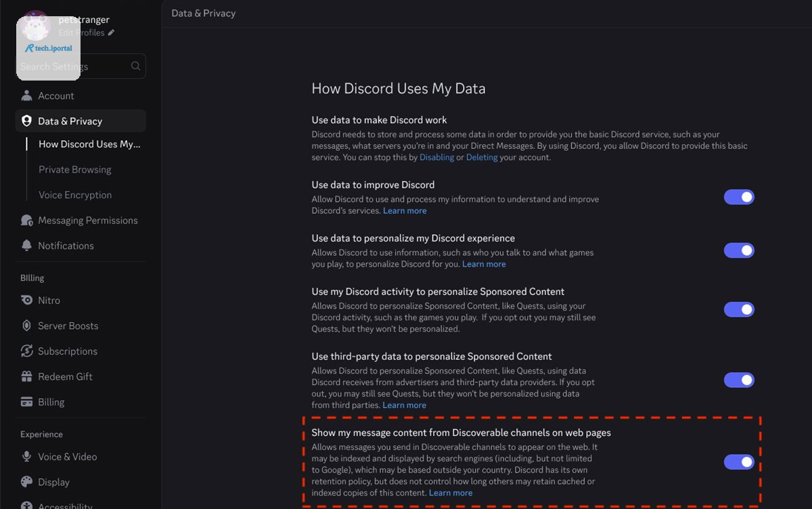This screenshot has width=812, height=509.
Task: Click Edit Profiles link
Action: pyautogui.click(x=81, y=32)
